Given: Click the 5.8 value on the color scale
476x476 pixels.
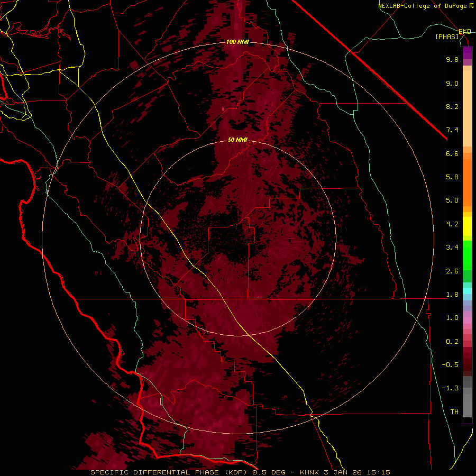Looking at the screenshot, I should [452, 177].
